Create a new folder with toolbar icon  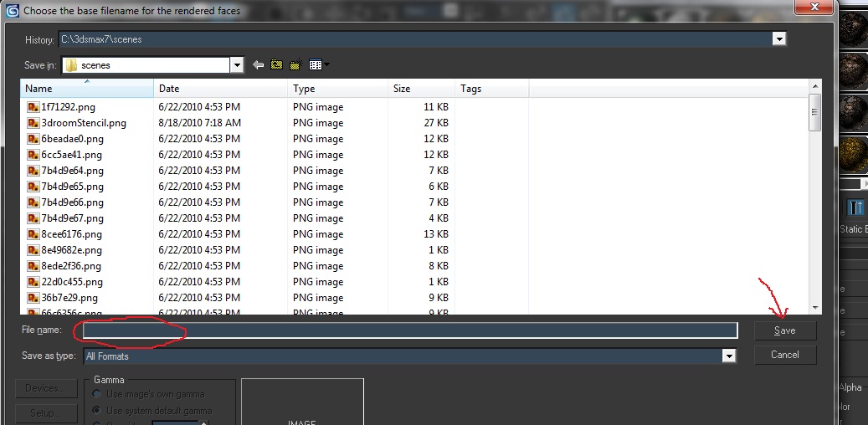(x=295, y=65)
